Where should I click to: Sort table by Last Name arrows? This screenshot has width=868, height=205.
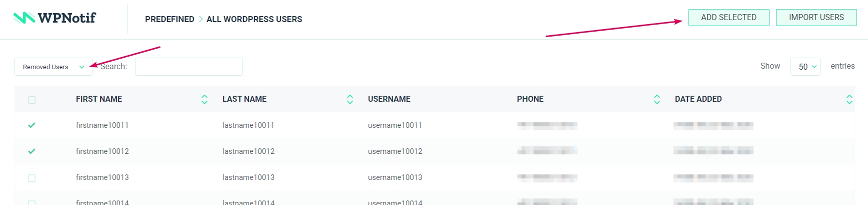point(349,99)
